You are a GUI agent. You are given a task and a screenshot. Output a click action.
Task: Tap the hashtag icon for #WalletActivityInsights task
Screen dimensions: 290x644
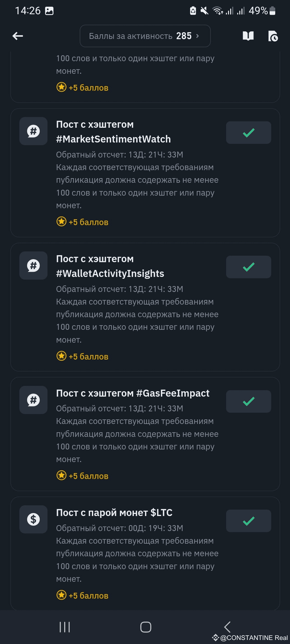[33, 266]
